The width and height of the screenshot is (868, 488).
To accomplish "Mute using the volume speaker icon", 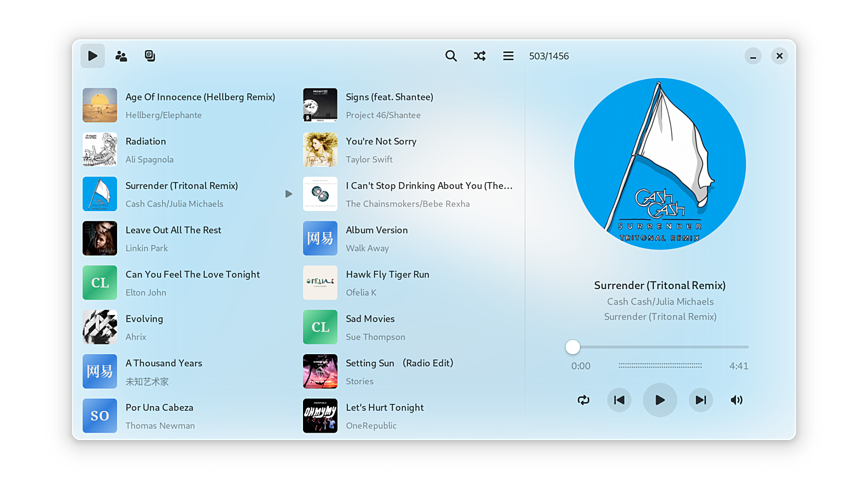I will coord(736,400).
